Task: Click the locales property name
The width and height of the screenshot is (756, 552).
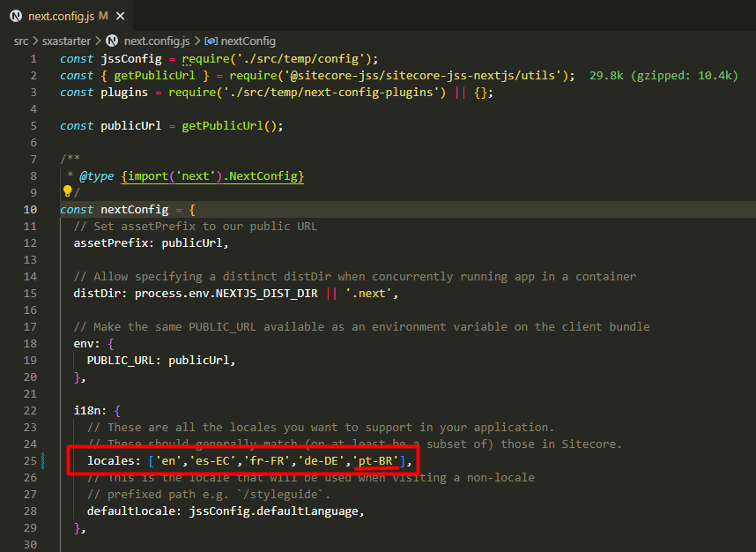Action: tap(110, 461)
